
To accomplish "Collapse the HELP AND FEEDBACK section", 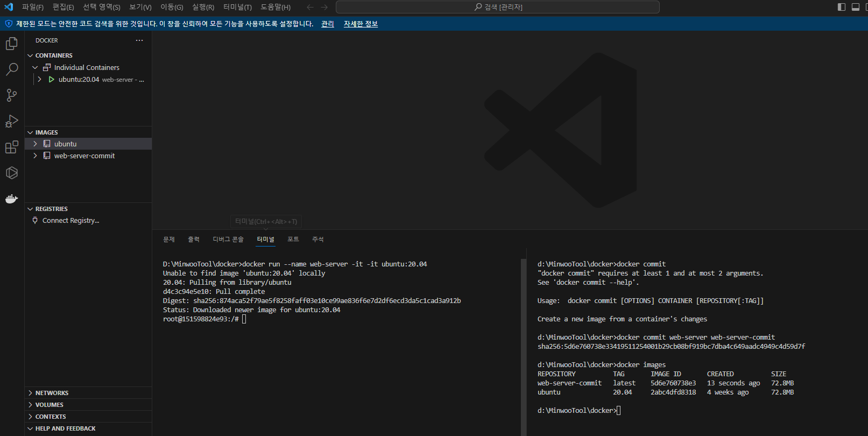I will 30,428.
